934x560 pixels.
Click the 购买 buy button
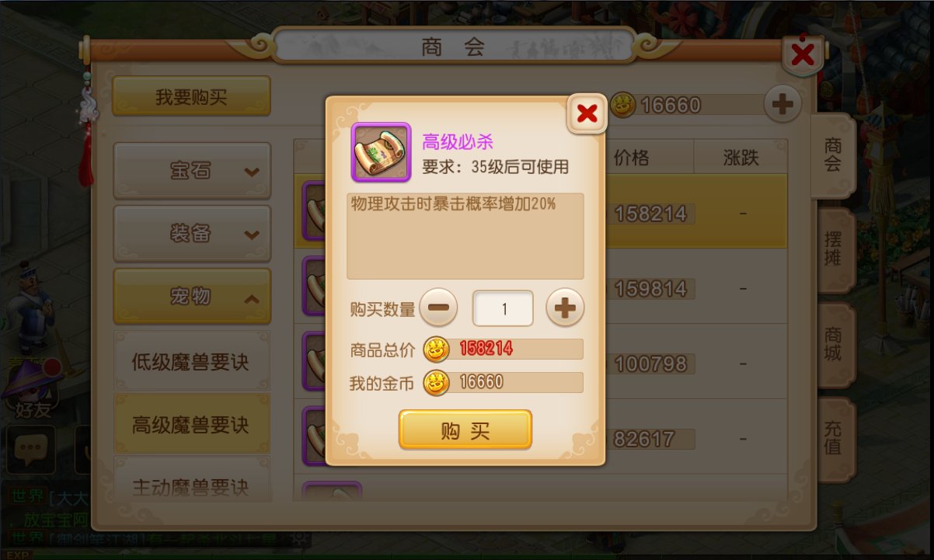pos(465,430)
